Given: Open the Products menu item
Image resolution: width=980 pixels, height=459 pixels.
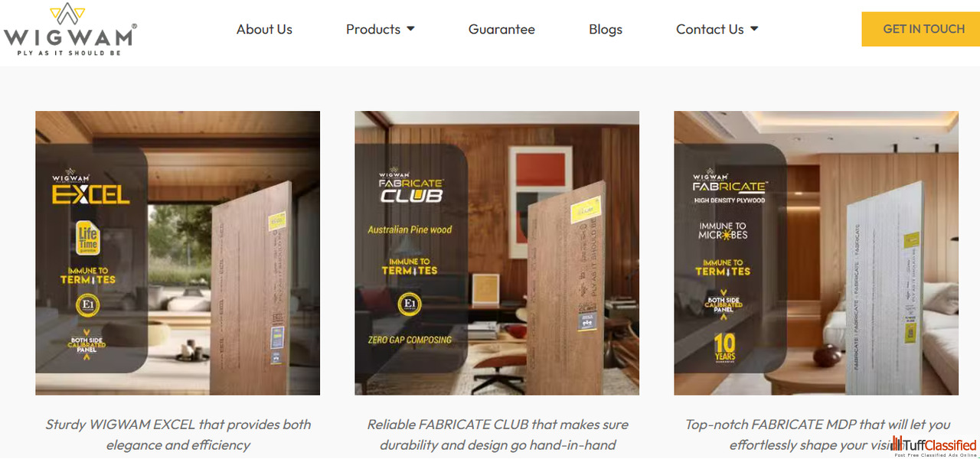Looking at the screenshot, I should pyautogui.click(x=373, y=29).
